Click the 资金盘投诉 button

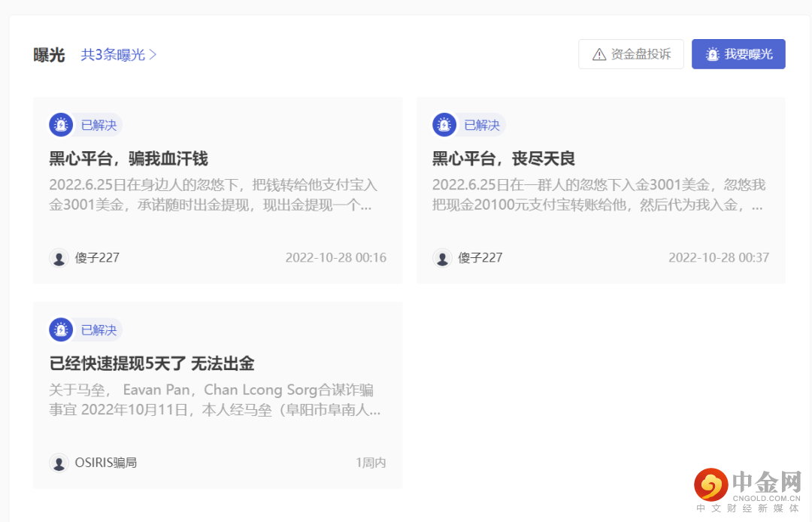coord(631,53)
